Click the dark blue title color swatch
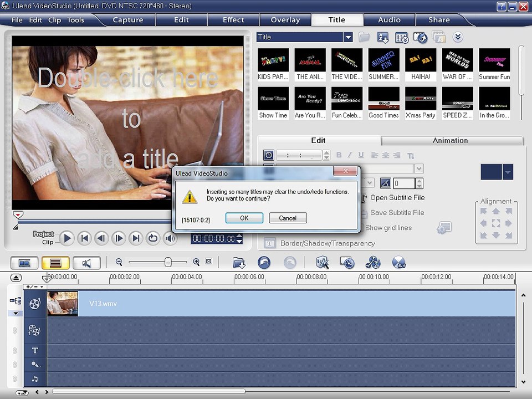Image resolution: width=532 pixels, height=399 pixels. click(x=491, y=172)
